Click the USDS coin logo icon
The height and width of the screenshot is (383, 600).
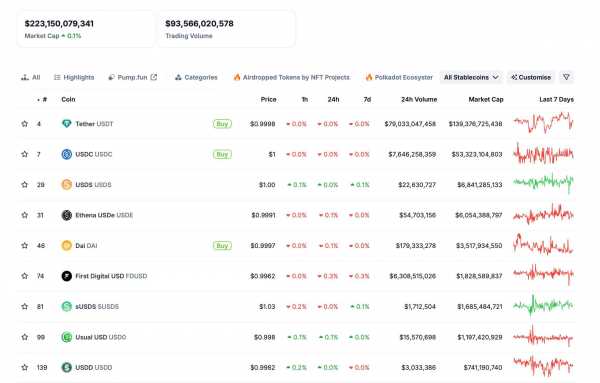(67, 184)
